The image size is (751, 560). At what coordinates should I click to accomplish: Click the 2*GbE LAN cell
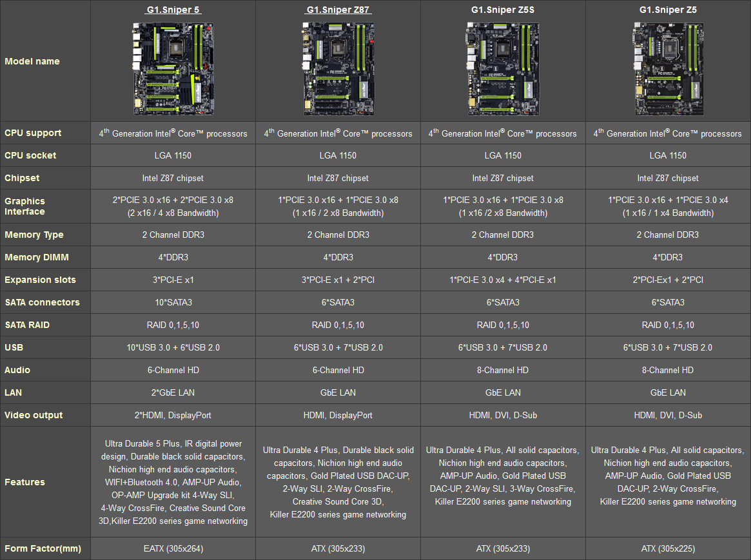[173, 392]
